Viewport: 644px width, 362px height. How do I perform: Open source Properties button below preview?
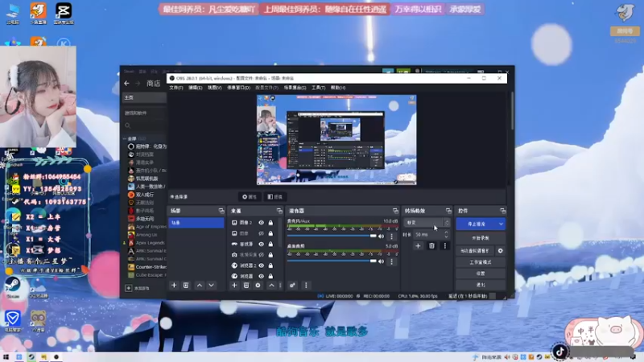pyautogui.click(x=250, y=197)
